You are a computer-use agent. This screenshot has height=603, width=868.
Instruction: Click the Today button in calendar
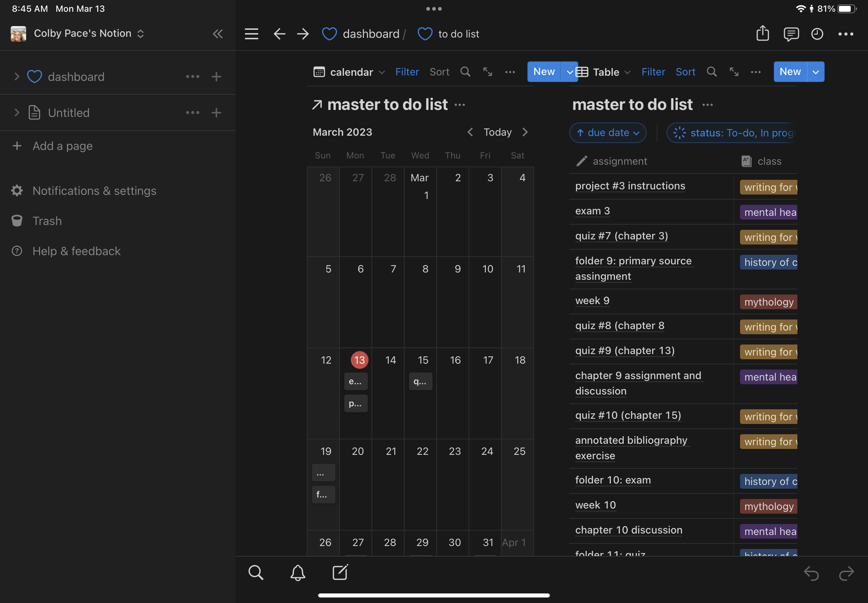tap(497, 132)
